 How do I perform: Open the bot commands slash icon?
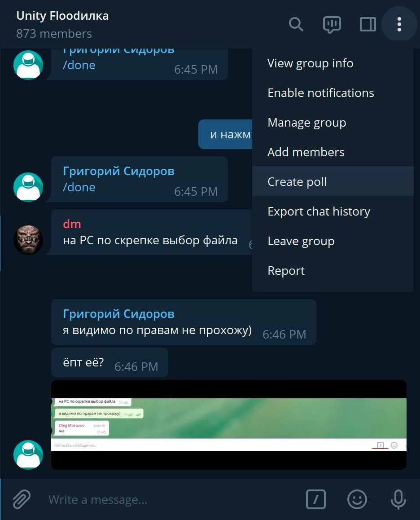[315, 499]
